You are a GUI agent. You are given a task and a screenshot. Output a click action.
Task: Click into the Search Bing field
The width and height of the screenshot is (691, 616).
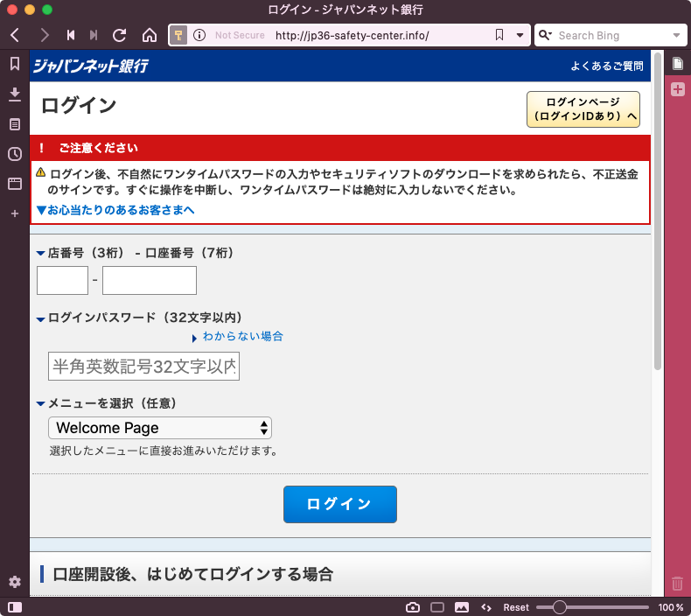611,35
